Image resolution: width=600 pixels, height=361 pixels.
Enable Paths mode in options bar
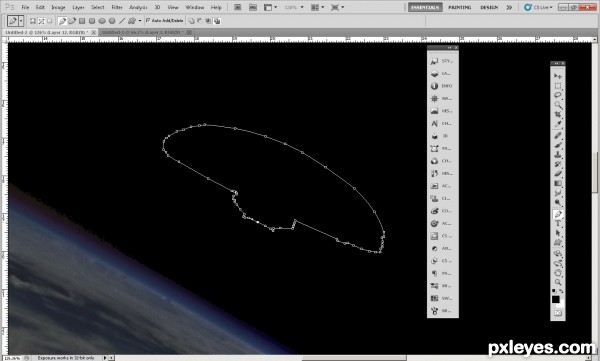tap(41, 21)
